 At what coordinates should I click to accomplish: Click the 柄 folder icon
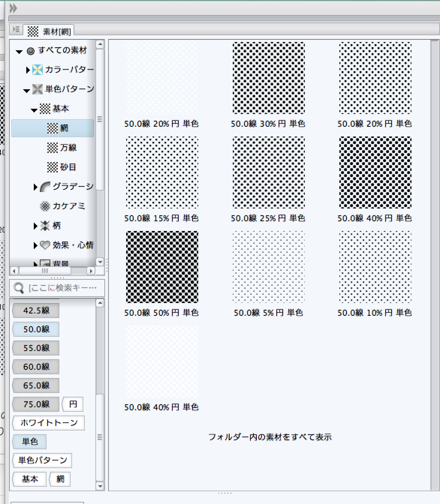45,225
